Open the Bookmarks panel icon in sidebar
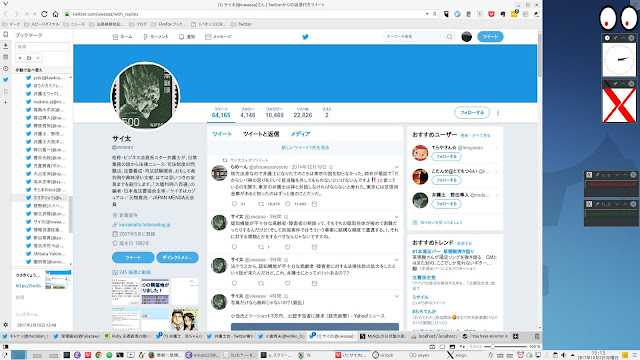The image size is (640, 360). coord(5,35)
